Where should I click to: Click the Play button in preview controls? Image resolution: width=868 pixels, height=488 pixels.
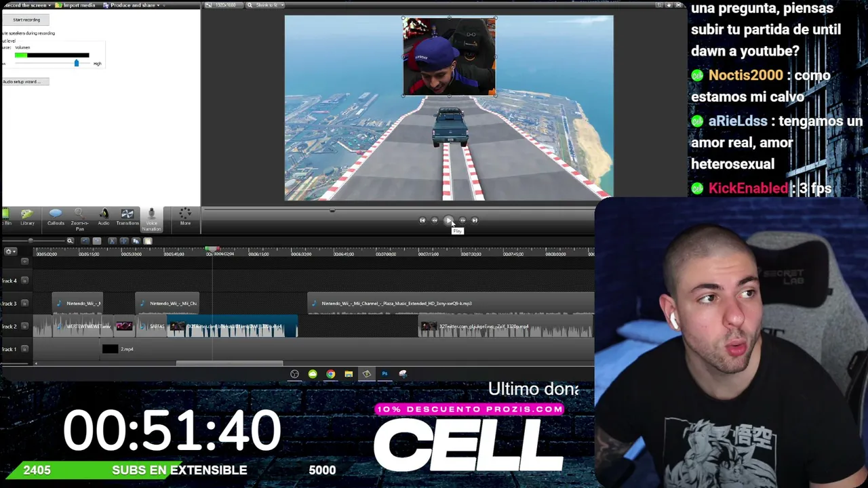(x=448, y=220)
